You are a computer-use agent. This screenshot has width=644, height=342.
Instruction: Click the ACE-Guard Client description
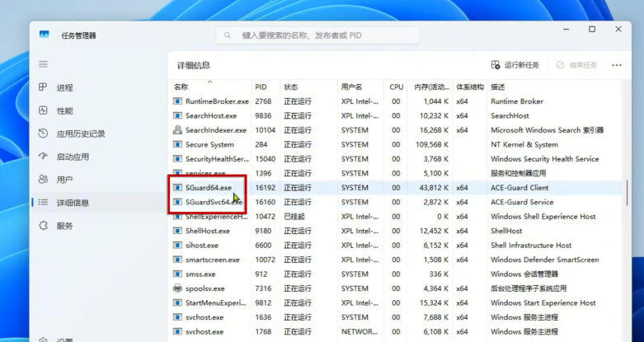(x=519, y=188)
